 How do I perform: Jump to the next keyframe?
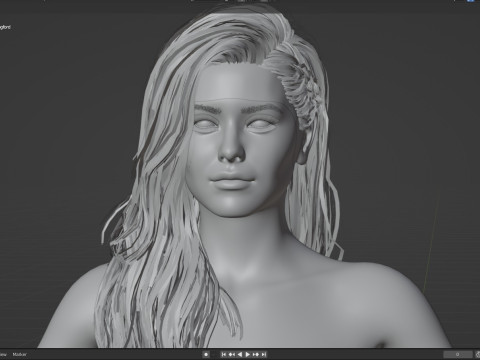click(256, 354)
